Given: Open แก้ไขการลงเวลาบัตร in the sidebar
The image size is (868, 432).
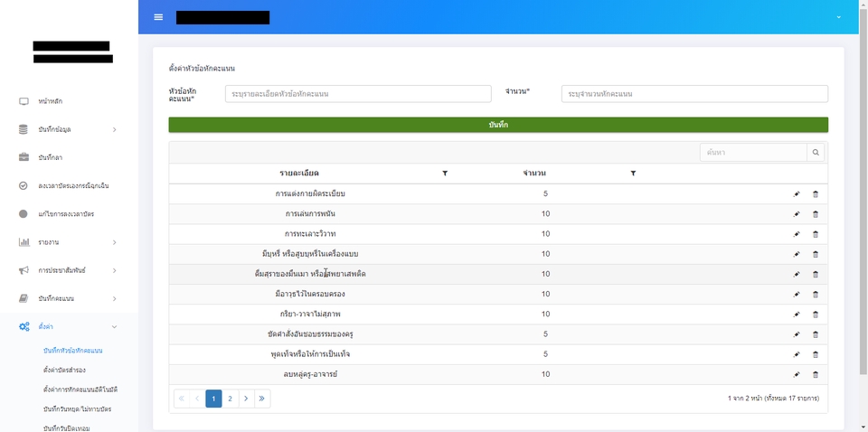Looking at the screenshot, I should click(x=66, y=214).
